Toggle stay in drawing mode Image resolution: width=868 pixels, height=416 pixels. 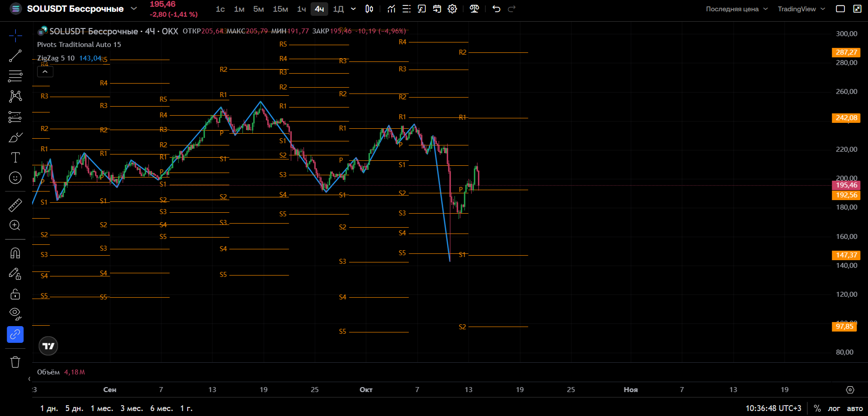(15, 274)
